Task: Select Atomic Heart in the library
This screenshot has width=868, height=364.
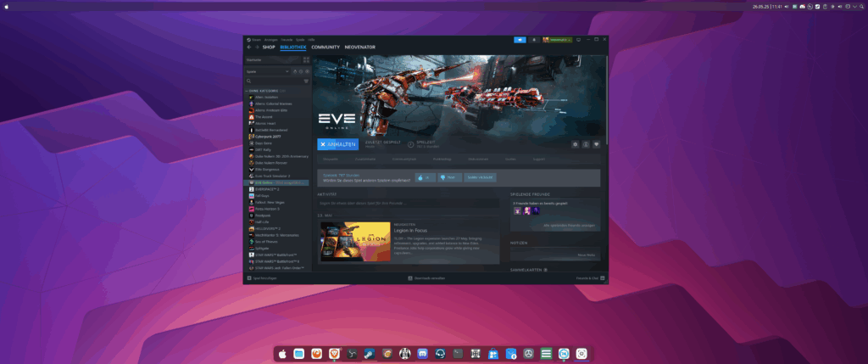Action: pos(264,124)
